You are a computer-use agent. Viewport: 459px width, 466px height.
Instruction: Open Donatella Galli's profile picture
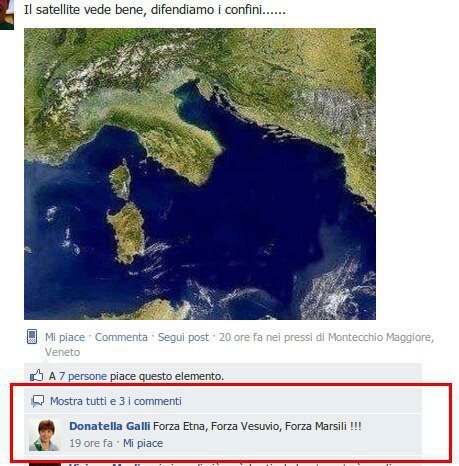pos(44,435)
